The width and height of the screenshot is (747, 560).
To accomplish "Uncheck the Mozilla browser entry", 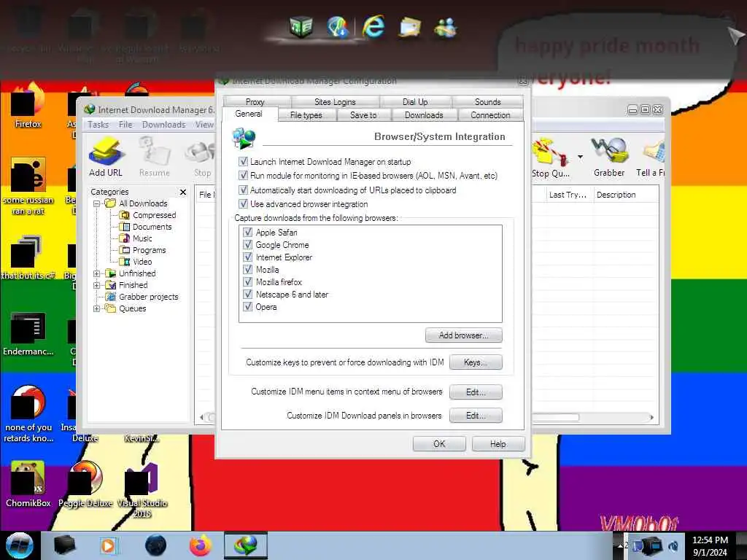I will pos(248,269).
